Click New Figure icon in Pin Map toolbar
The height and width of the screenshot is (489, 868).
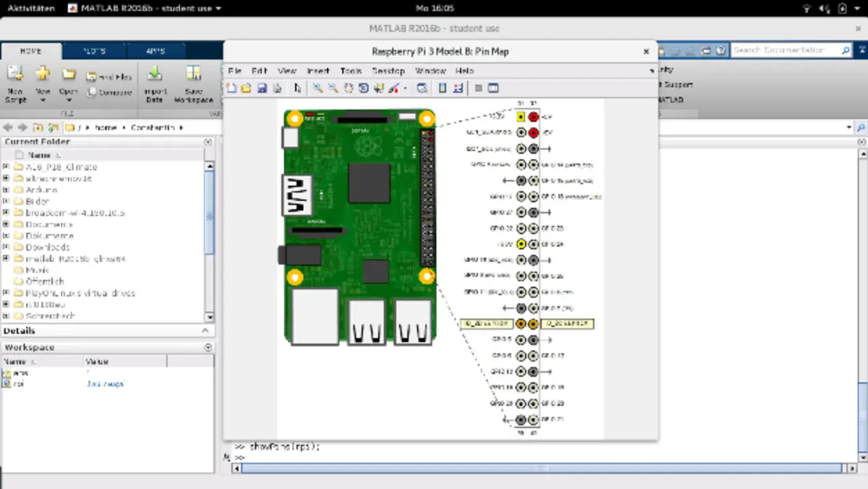pyautogui.click(x=231, y=88)
